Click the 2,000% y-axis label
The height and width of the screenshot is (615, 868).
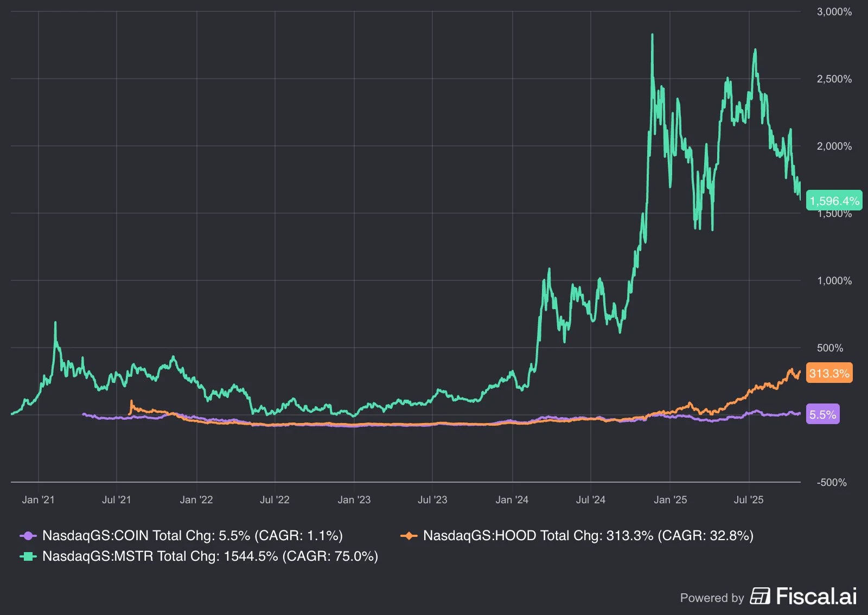click(x=834, y=146)
